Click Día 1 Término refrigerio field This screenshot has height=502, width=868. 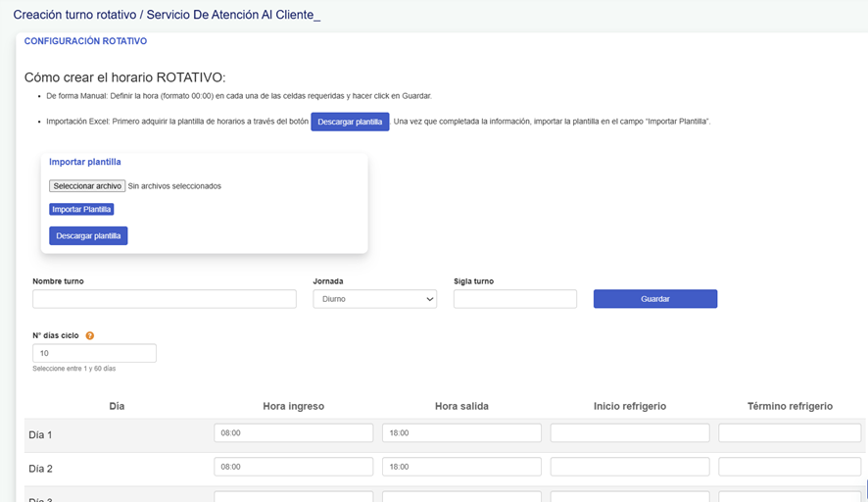[790, 432]
